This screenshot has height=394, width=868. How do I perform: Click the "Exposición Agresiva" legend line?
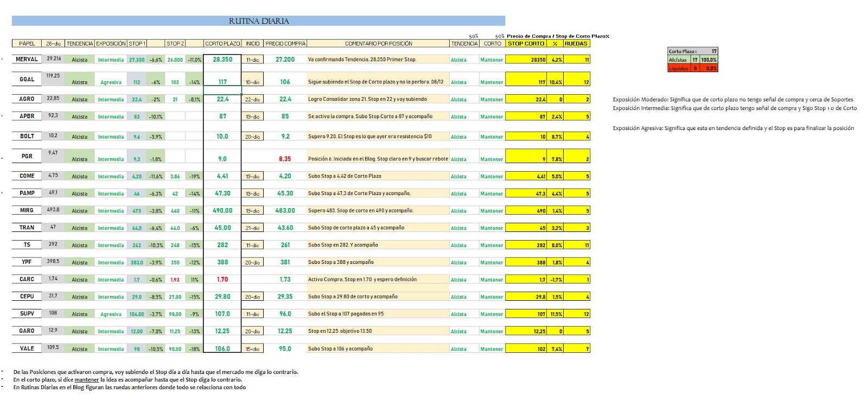[733, 128]
